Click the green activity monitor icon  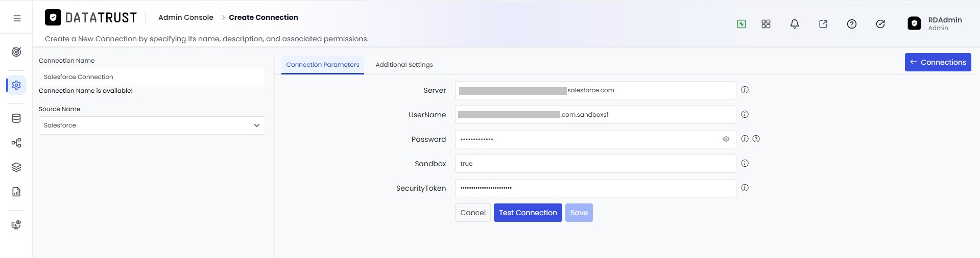(742, 24)
